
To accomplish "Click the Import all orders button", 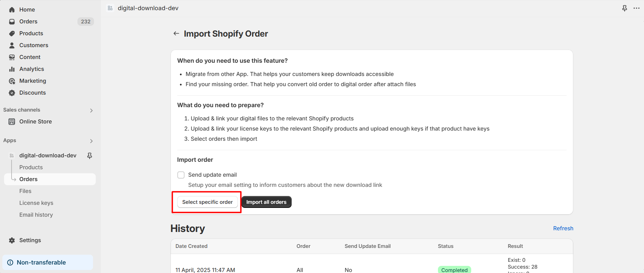I will [x=266, y=202].
